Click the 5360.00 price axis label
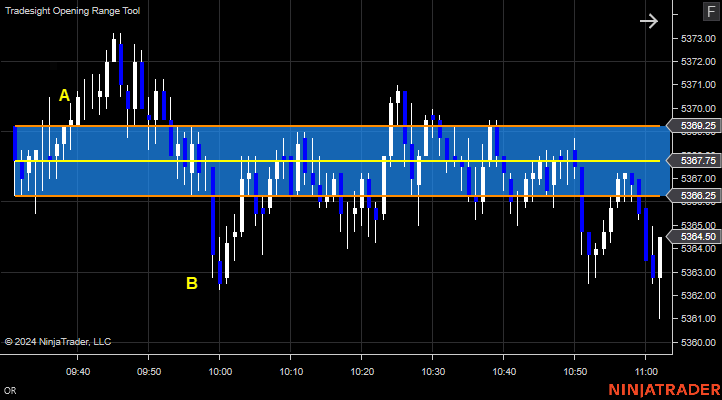 [x=698, y=342]
